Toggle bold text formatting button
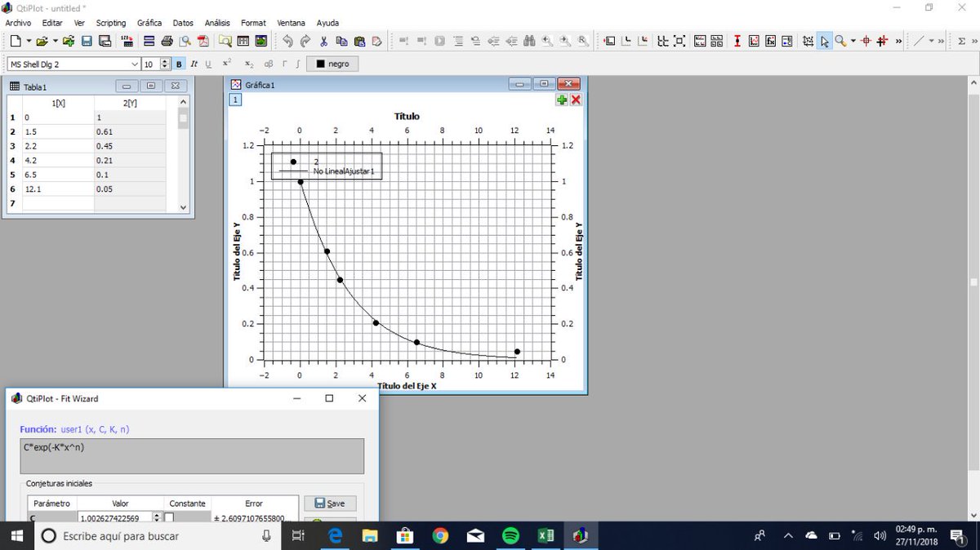 (180, 64)
